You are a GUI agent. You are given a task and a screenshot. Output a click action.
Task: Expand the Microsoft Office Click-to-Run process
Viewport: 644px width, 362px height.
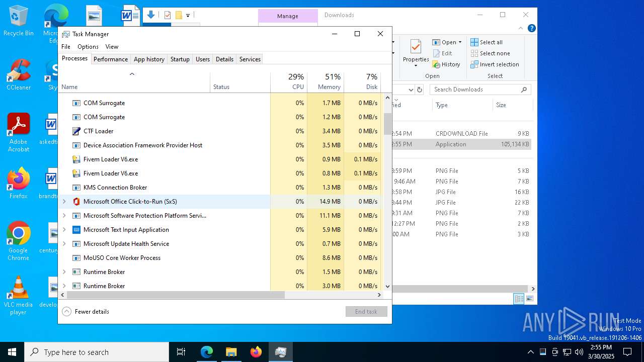64,202
